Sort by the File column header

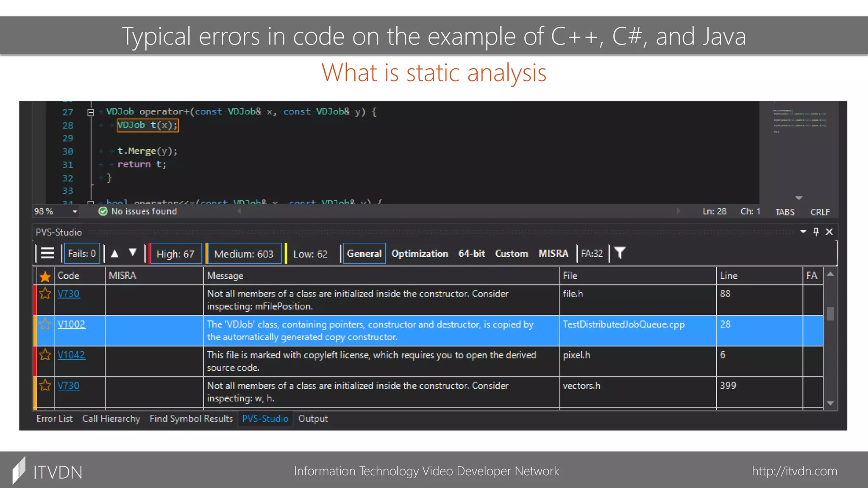click(x=637, y=275)
